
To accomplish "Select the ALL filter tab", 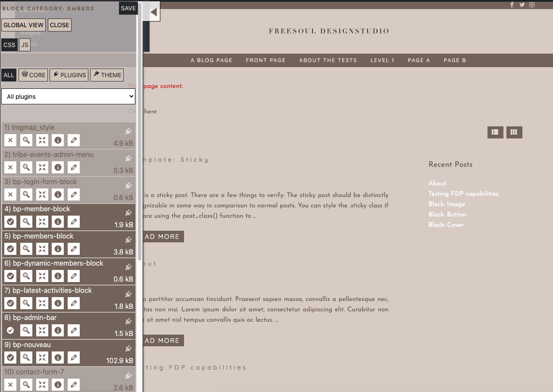I will click(9, 75).
